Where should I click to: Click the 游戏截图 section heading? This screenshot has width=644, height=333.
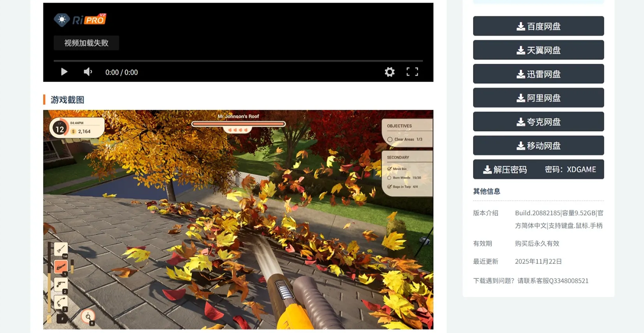(x=67, y=100)
